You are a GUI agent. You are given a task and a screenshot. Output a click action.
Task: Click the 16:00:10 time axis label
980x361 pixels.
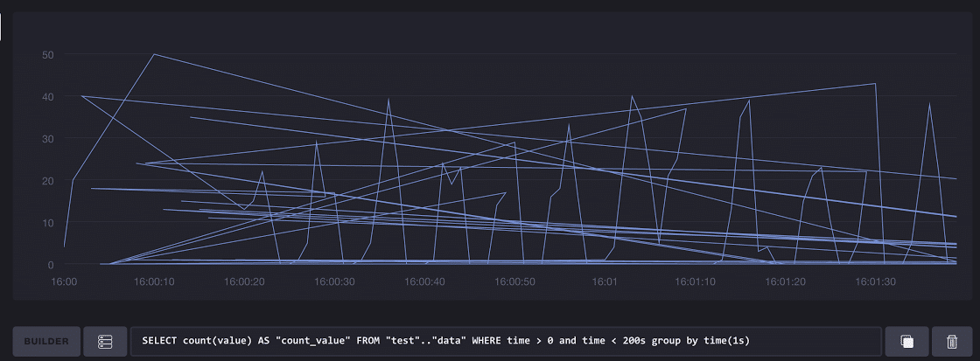(154, 282)
